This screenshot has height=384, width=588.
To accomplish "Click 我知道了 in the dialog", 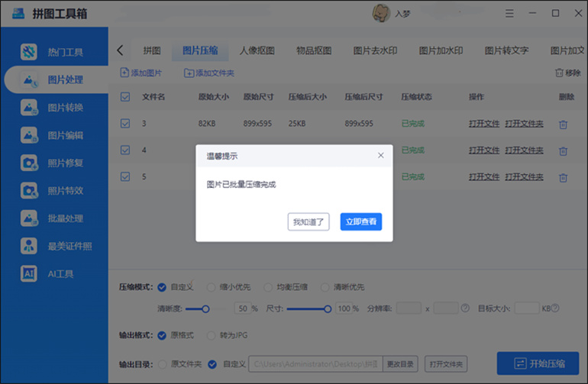I will (x=309, y=221).
